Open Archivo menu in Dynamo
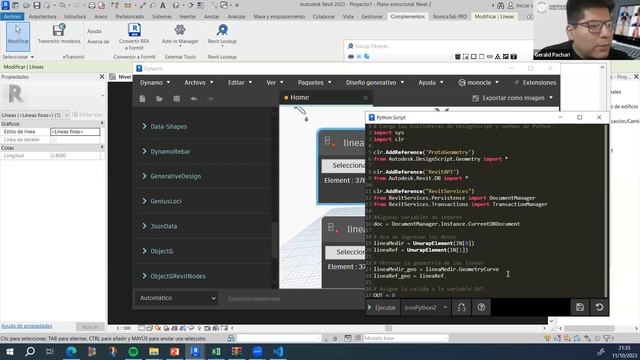The width and height of the screenshot is (640, 360). click(198, 82)
